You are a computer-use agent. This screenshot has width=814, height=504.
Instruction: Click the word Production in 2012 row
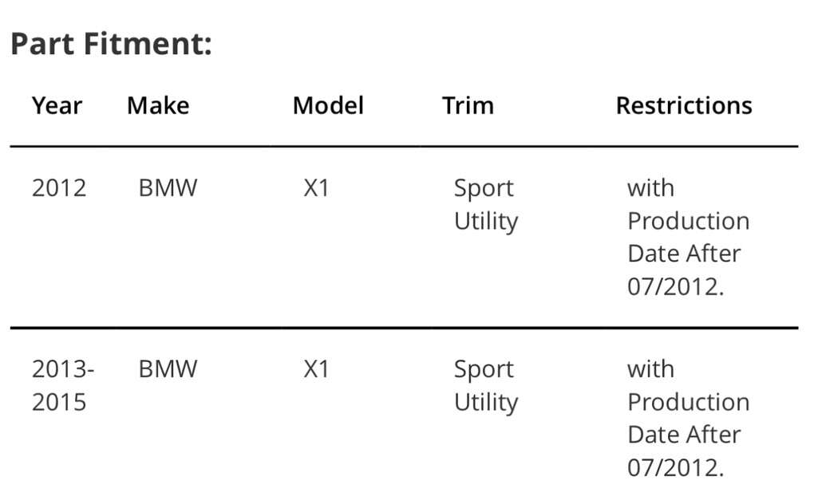click(688, 221)
